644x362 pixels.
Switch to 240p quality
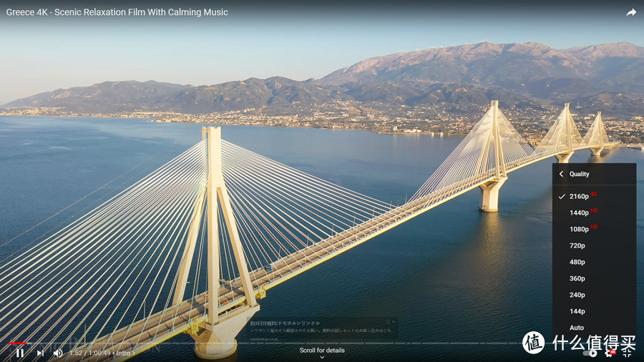click(595, 295)
